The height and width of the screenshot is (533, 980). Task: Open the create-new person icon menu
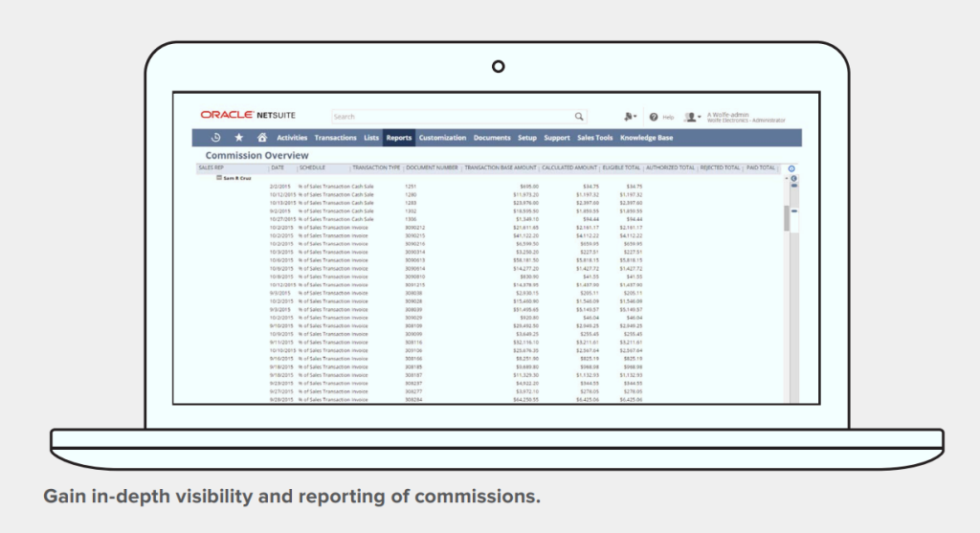630,116
